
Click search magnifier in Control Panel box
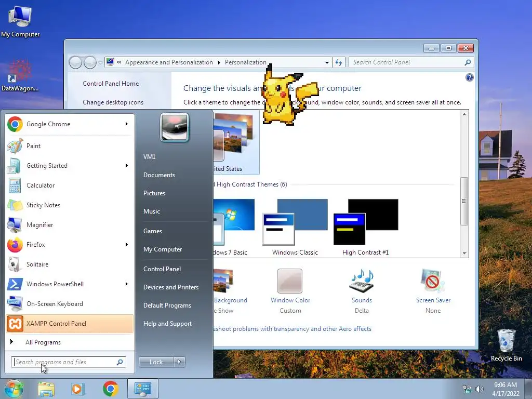pos(468,62)
